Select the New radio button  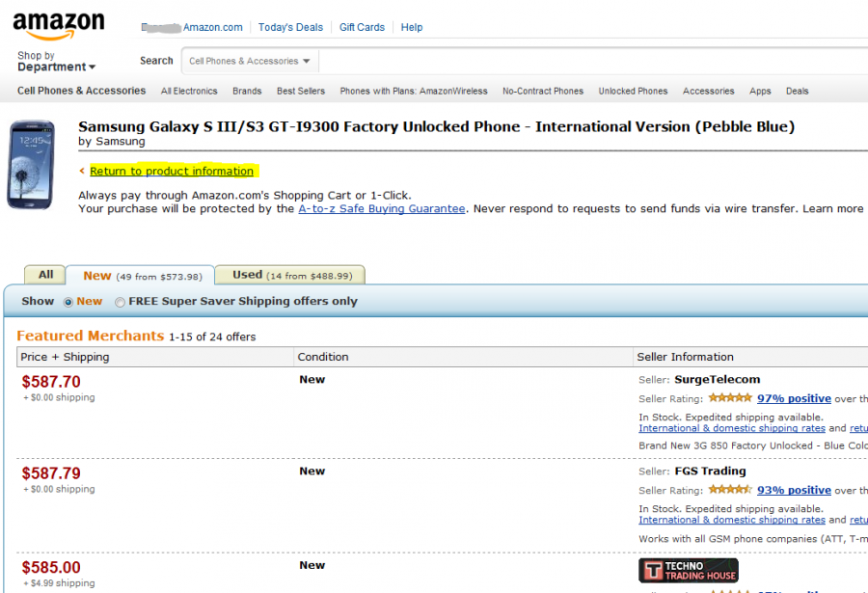pyautogui.click(x=68, y=303)
